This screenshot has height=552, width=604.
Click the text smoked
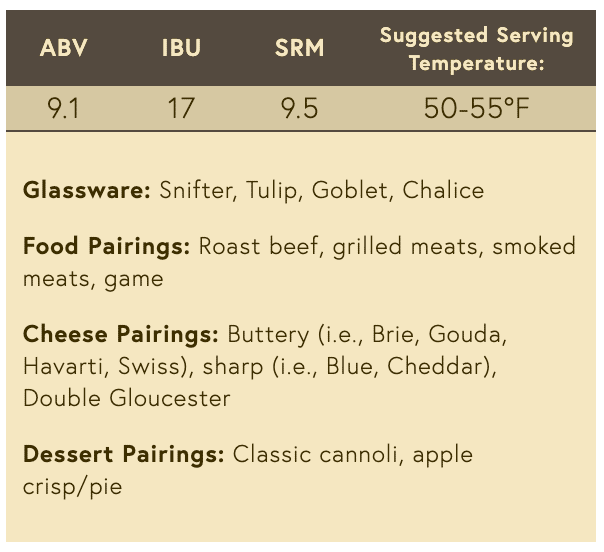click(x=534, y=246)
